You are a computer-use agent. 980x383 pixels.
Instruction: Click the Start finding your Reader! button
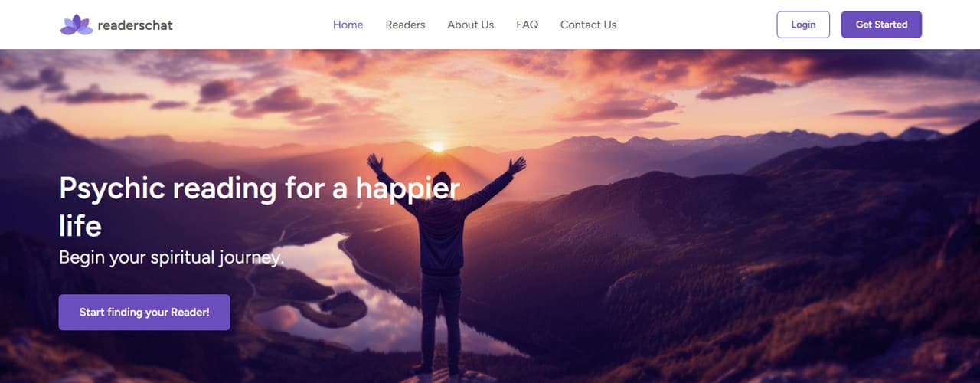pyautogui.click(x=144, y=313)
